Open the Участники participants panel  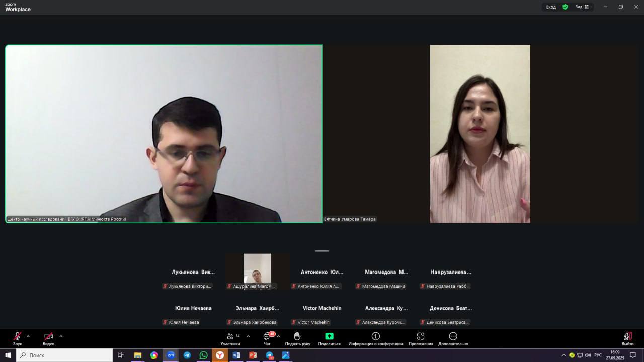click(230, 338)
